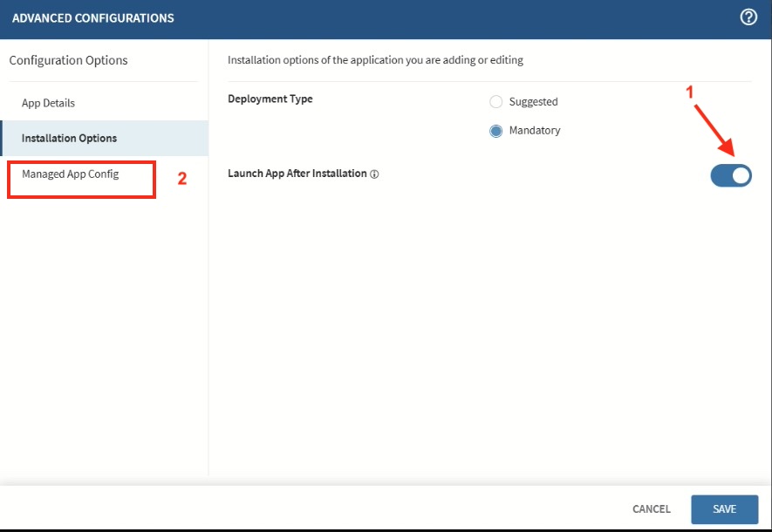Click the ADVANCED CONFIGURATIONS dialog title
Screen dimensions: 772x532
pos(93,18)
